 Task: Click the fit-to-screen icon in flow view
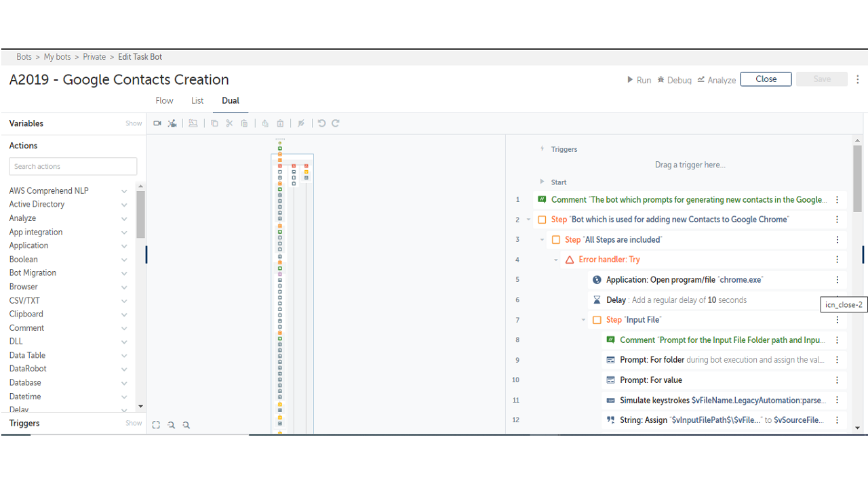pos(156,425)
